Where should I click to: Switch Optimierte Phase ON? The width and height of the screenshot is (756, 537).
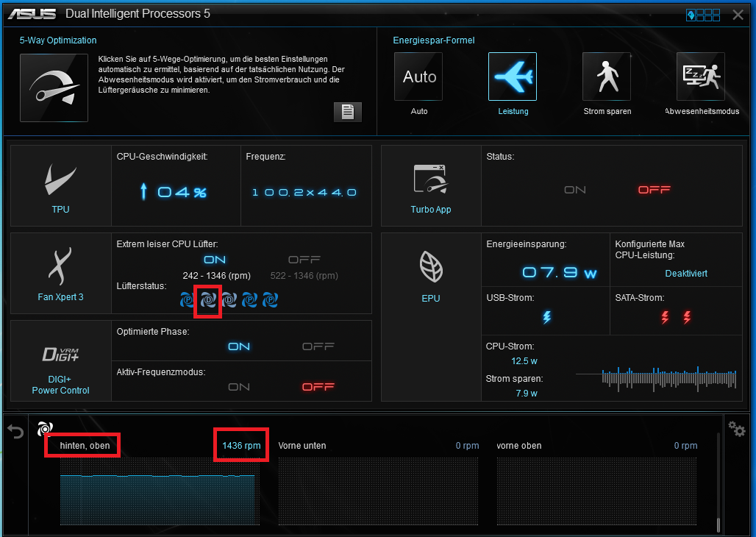point(239,346)
